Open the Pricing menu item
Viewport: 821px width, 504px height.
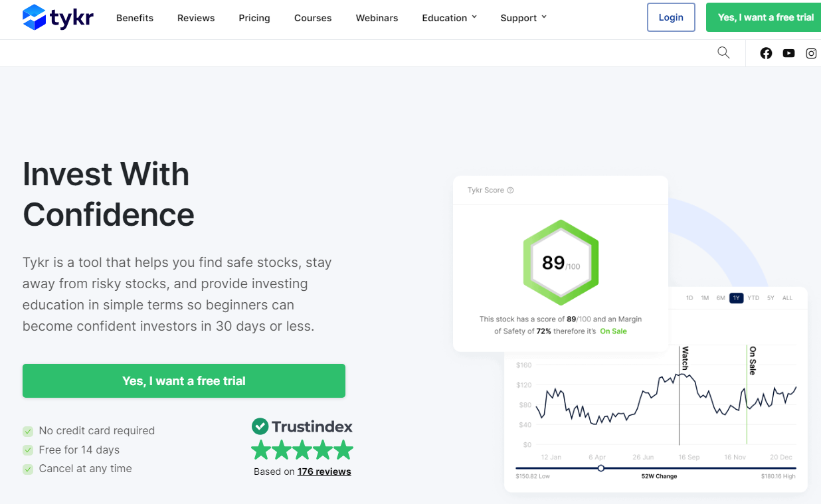click(x=254, y=18)
